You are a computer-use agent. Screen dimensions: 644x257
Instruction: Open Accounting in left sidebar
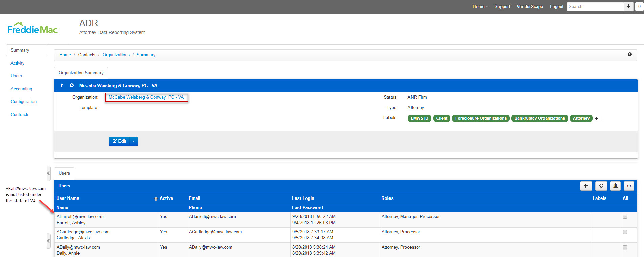click(x=21, y=89)
